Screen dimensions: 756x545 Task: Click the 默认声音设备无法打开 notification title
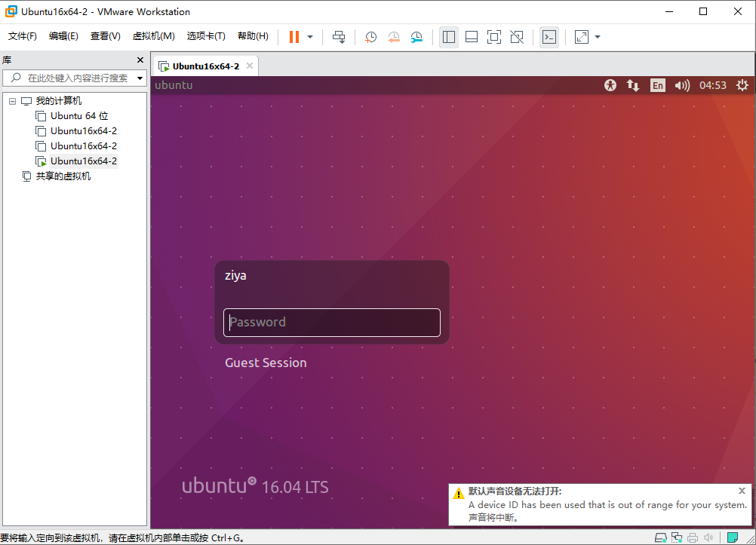click(x=515, y=491)
